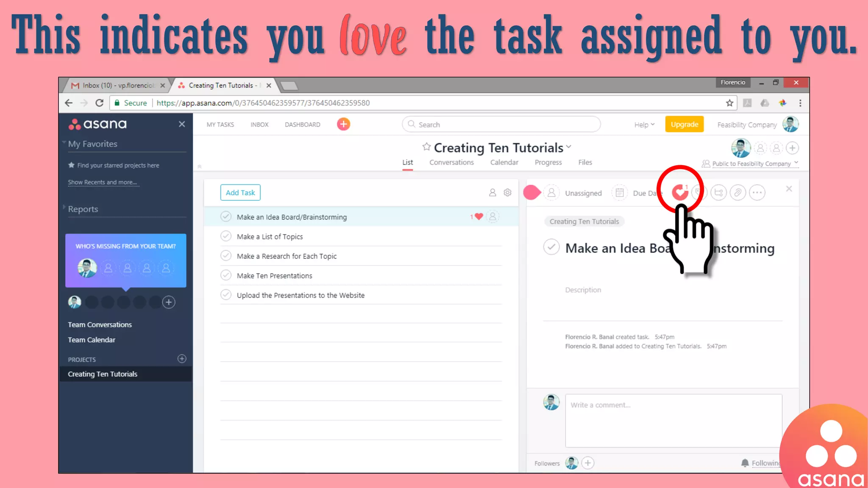Assign the Idea Board task via row avatar icon
The image size is (868, 488).
492,216
